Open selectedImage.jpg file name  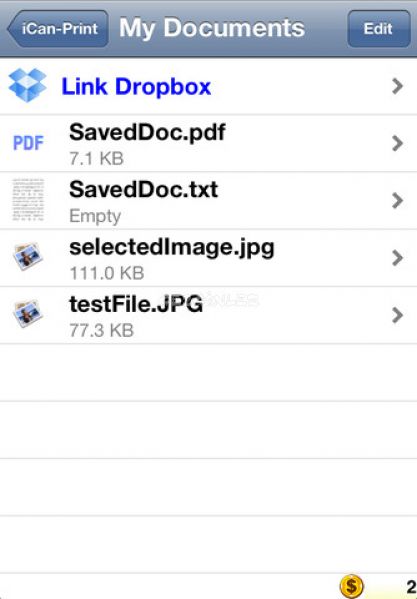[172, 248]
